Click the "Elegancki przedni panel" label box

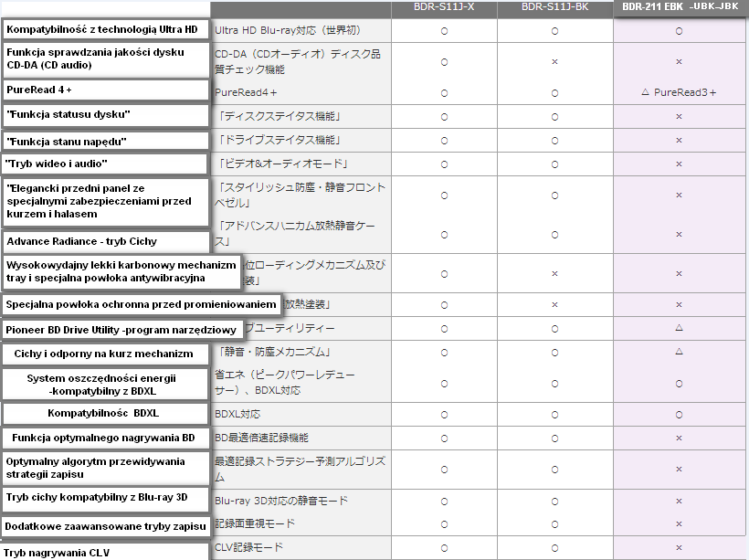106,201
